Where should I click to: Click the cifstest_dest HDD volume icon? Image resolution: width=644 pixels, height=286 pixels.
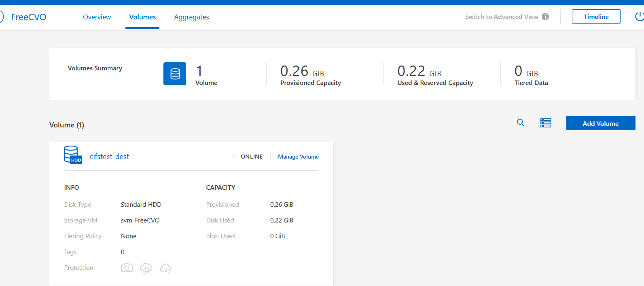[73, 155]
